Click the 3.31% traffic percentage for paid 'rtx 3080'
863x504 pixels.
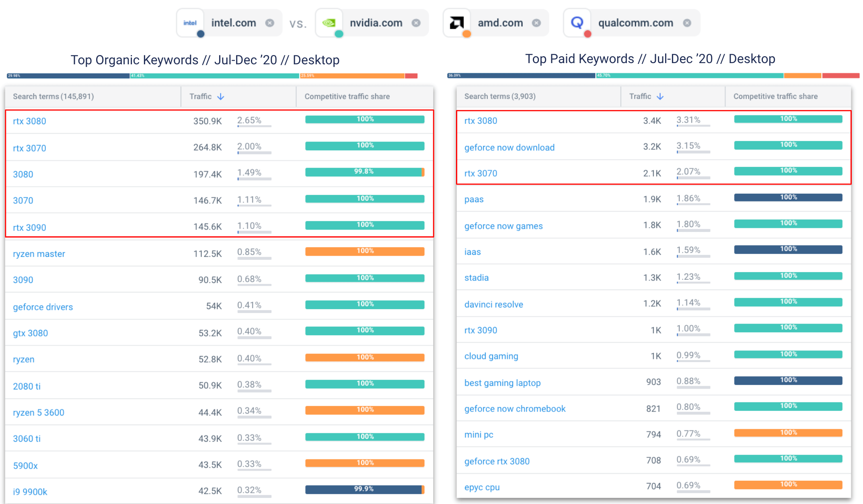click(x=688, y=120)
